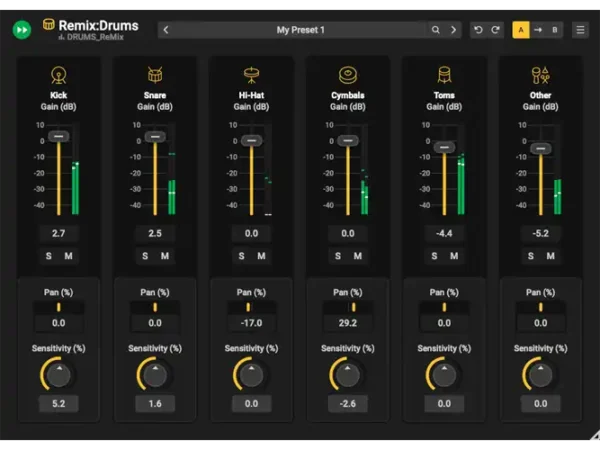The image size is (600, 450).
Task: Click the Hi-Hat sensitivity knob
Action: [251, 375]
